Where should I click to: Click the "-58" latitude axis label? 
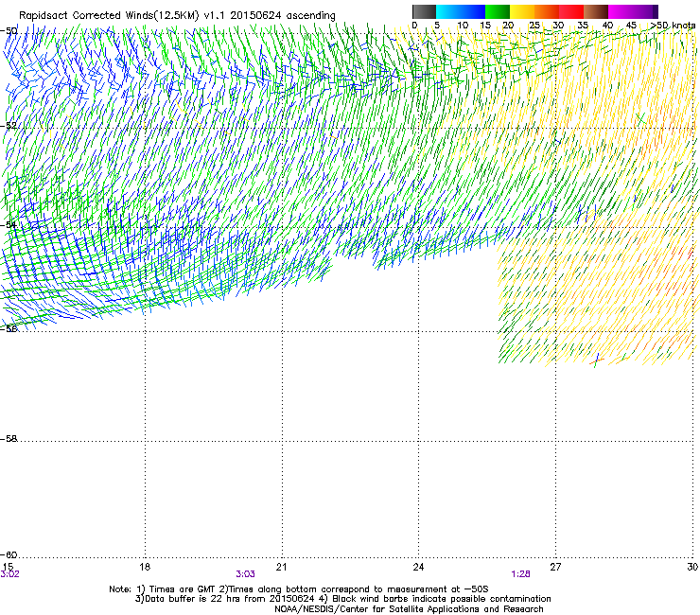(x=9, y=439)
